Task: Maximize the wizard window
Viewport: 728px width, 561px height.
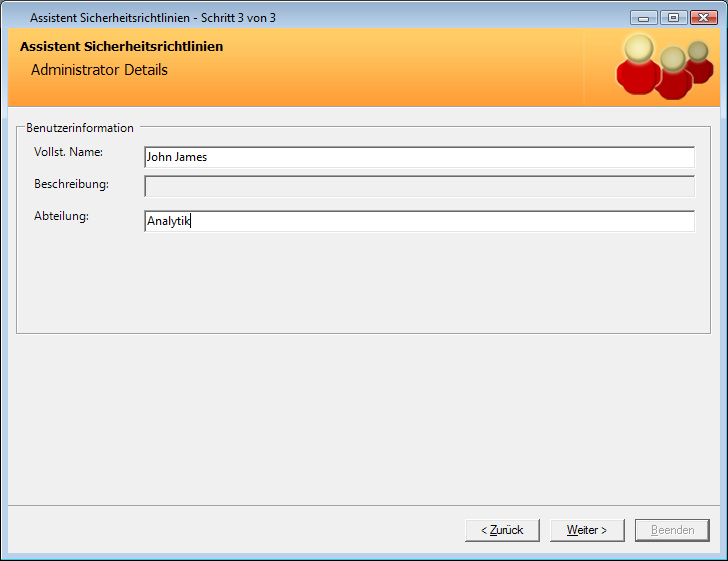Action: point(671,18)
